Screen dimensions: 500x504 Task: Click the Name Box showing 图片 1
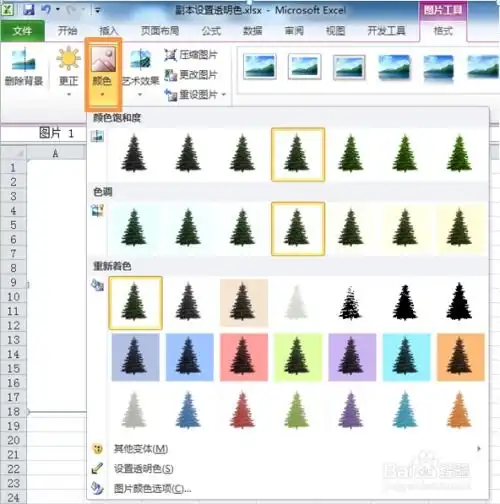[x=44, y=133]
